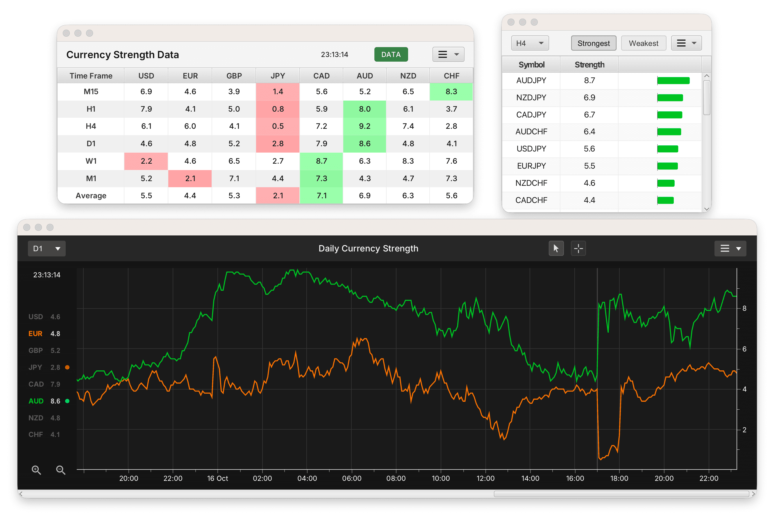Click CHF M15 cell showing 8.3
This screenshot has width=779, height=532.
(x=451, y=92)
